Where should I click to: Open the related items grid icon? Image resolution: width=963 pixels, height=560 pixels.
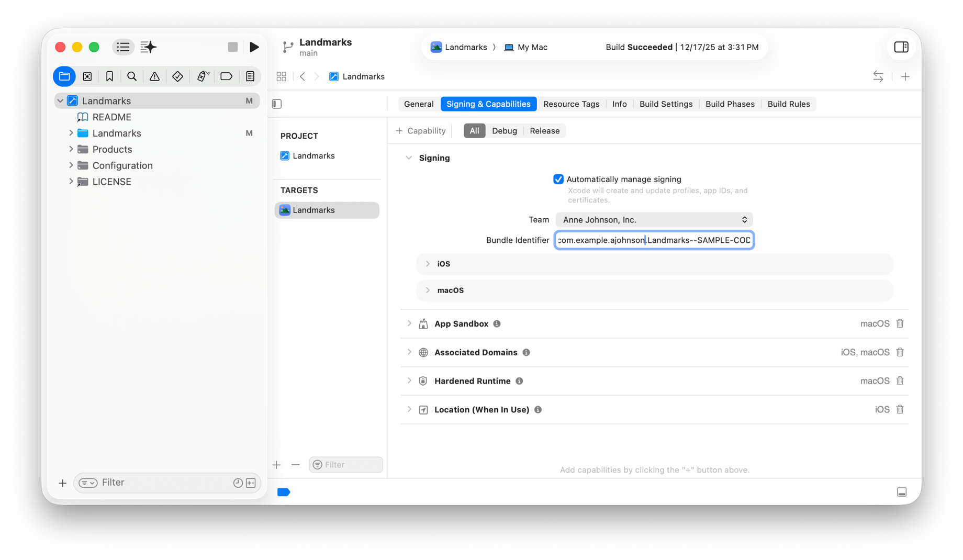click(x=282, y=76)
